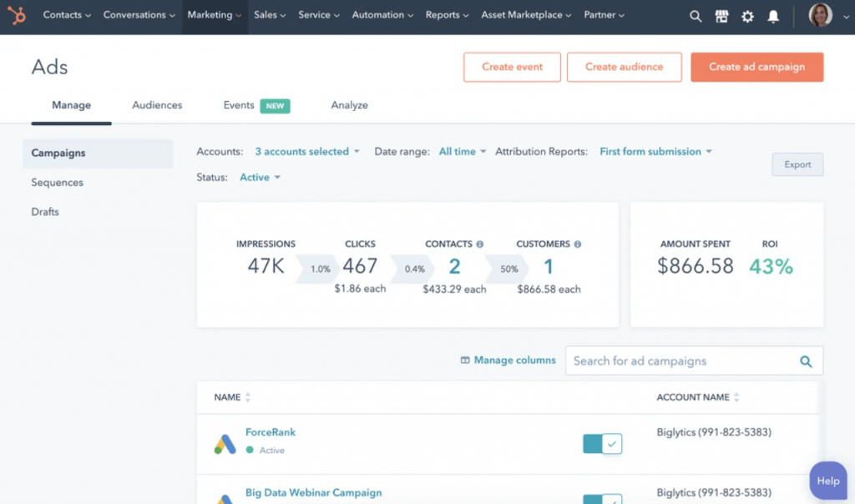Viewport: 855px width, 504px height.
Task: Open the notifications bell
Action: pyautogui.click(x=773, y=15)
